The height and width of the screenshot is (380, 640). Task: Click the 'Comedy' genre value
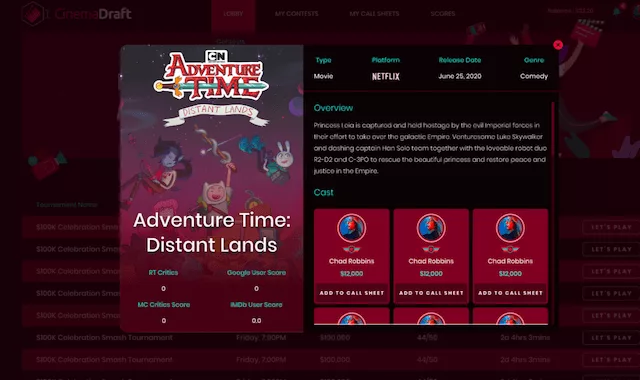[x=534, y=76]
